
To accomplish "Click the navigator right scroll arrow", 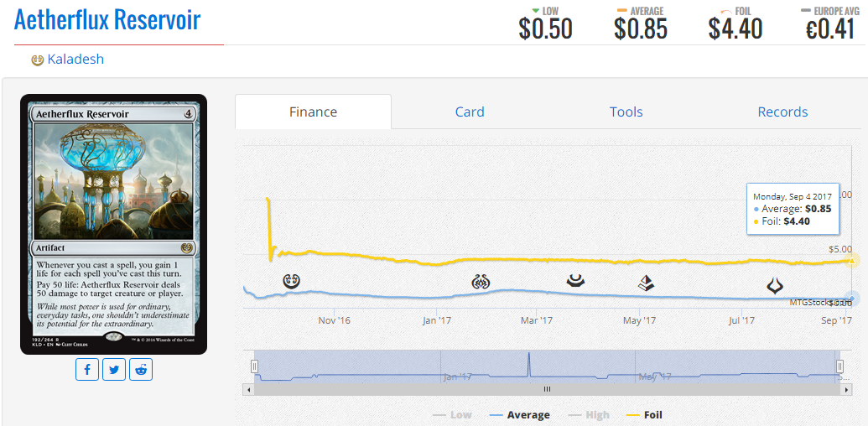I will point(846,389).
